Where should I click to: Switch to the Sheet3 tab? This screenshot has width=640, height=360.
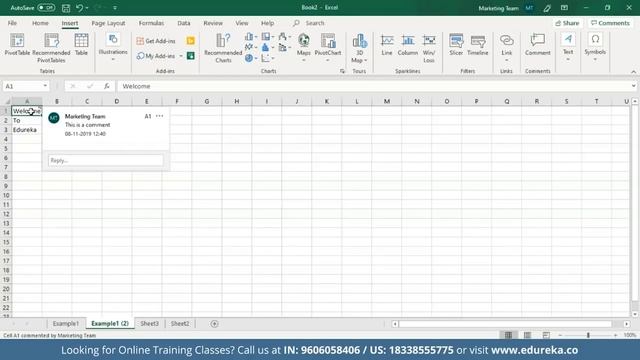tap(149, 324)
